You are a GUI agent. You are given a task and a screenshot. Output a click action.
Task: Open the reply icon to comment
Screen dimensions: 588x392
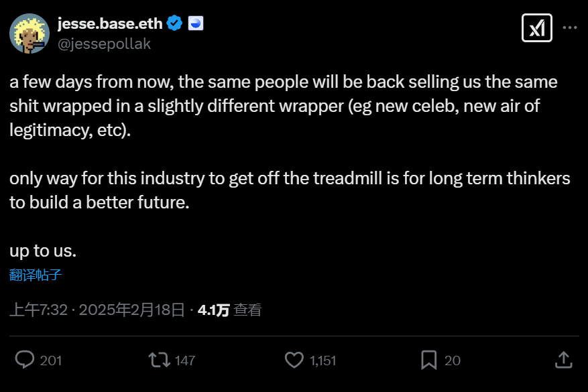tap(25, 361)
